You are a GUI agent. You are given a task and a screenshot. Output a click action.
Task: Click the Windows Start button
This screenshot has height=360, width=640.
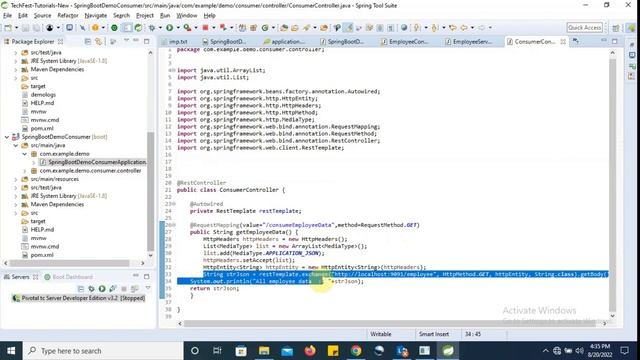coord(11,351)
